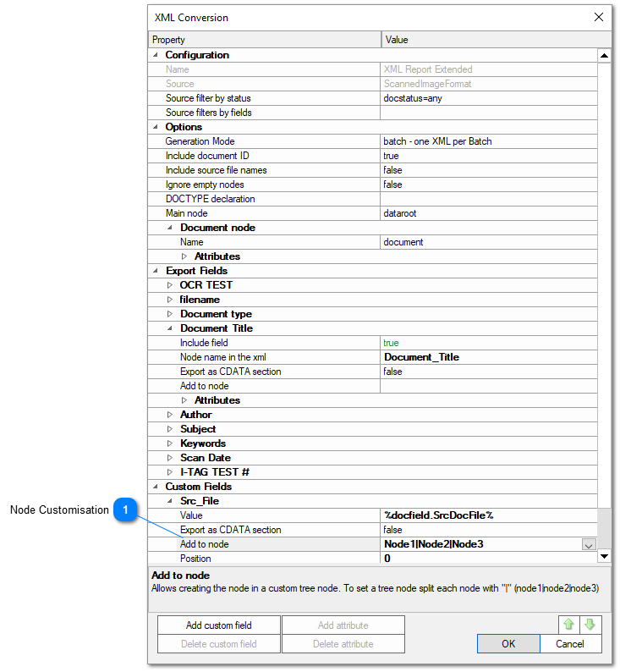Expand the Subject field
The image size is (620, 672).
pyautogui.click(x=170, y=429)
